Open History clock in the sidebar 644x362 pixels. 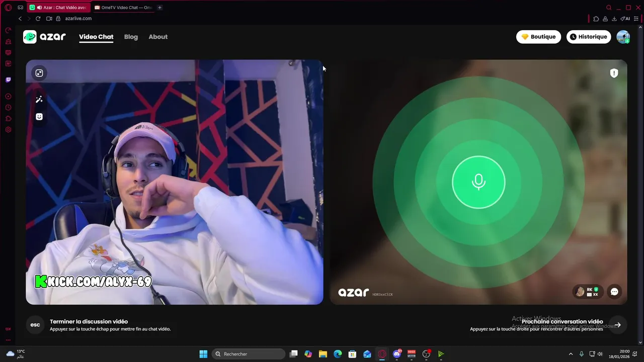[x=8, y=108]
